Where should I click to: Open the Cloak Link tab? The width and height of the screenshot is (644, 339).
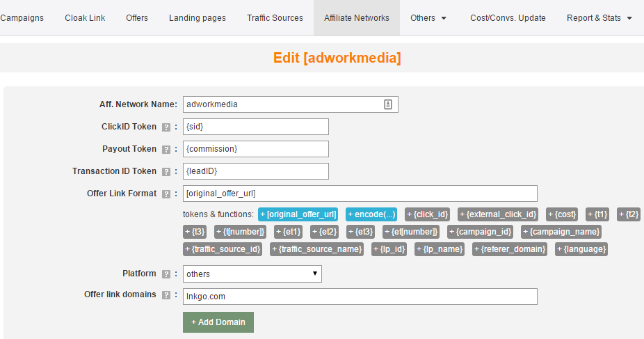tap(85, 18)
